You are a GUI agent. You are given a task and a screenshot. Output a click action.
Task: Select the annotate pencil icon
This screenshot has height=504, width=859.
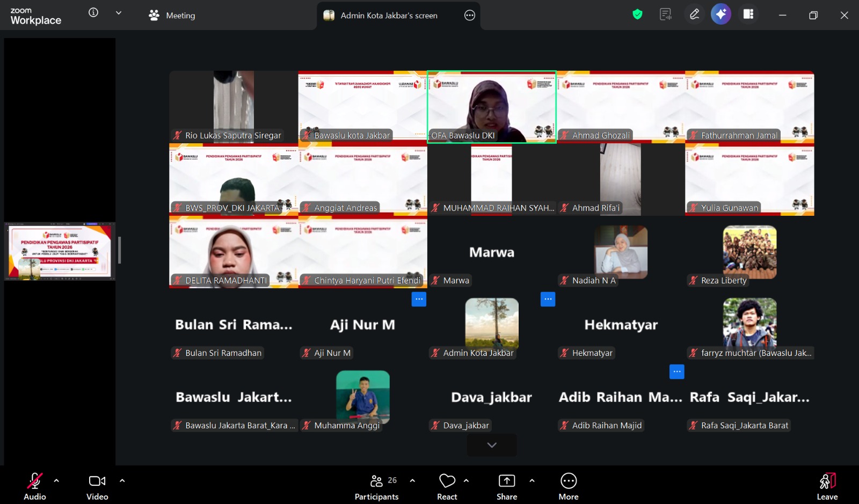pyautogui.click(x=694, y=14)
